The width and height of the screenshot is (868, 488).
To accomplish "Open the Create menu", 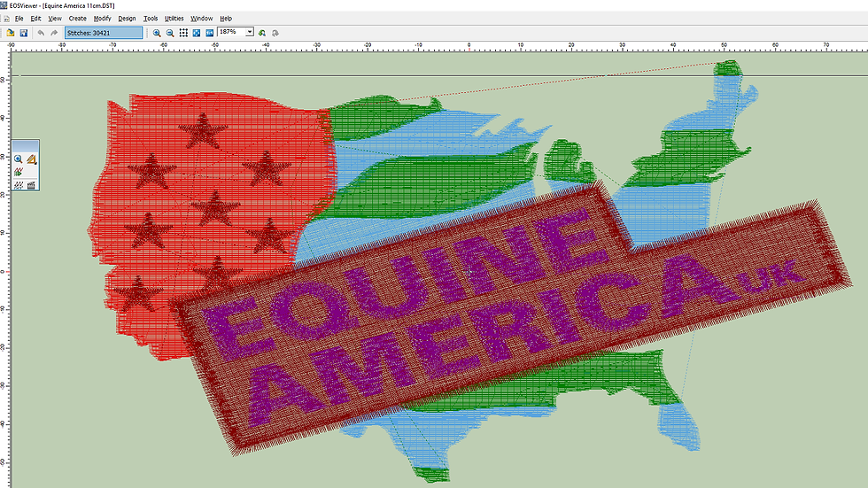I will 78,19.
